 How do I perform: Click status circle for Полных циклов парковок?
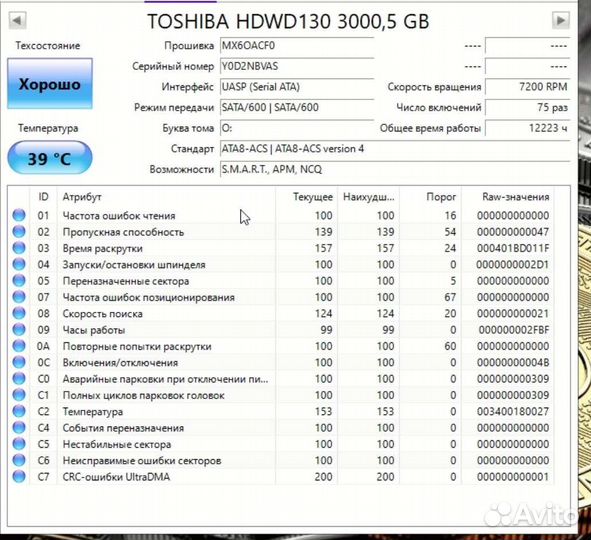(x=19, y=395)
